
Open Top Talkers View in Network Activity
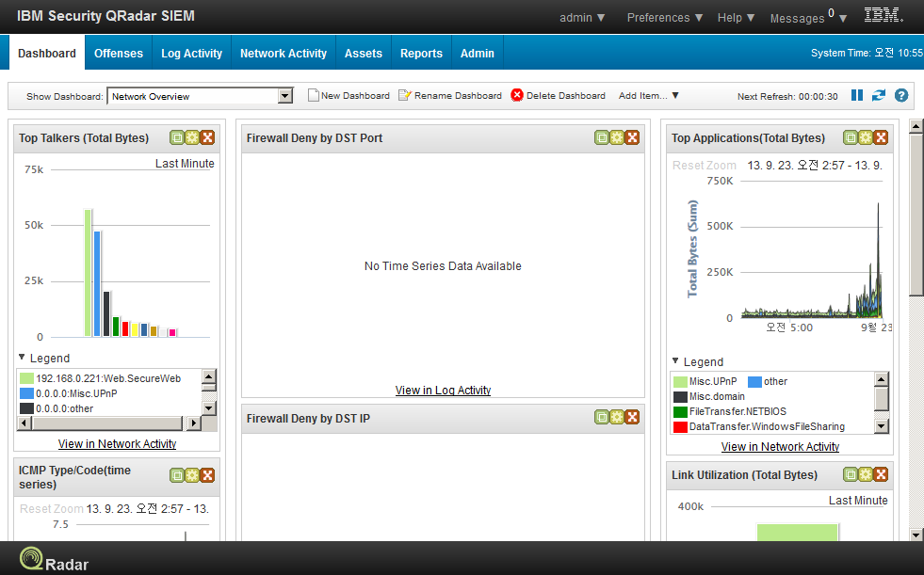[118, 444]
